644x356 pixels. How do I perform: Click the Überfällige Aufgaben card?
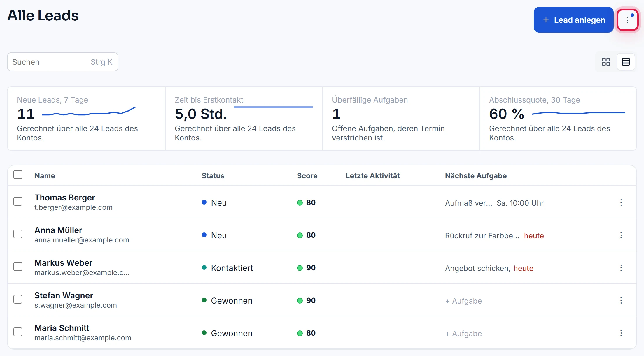point(401,119)
